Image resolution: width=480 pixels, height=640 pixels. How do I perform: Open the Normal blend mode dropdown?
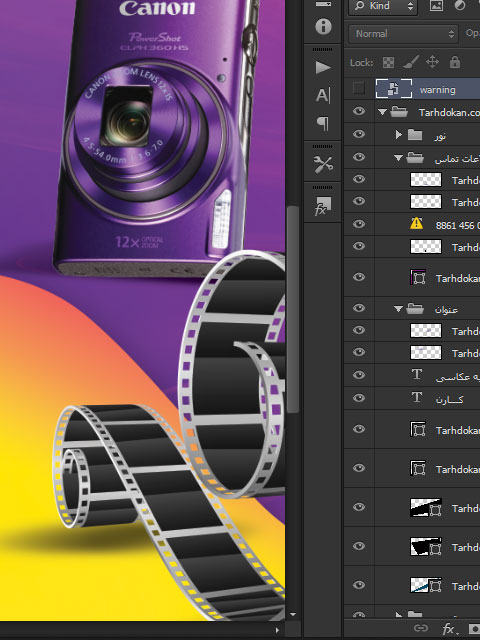403,33
